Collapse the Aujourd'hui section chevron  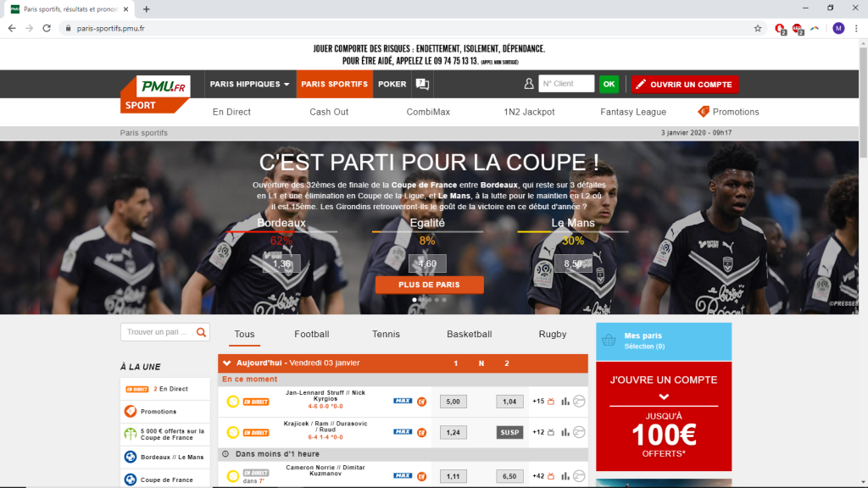pyautogui.click(x=226, y=363)
